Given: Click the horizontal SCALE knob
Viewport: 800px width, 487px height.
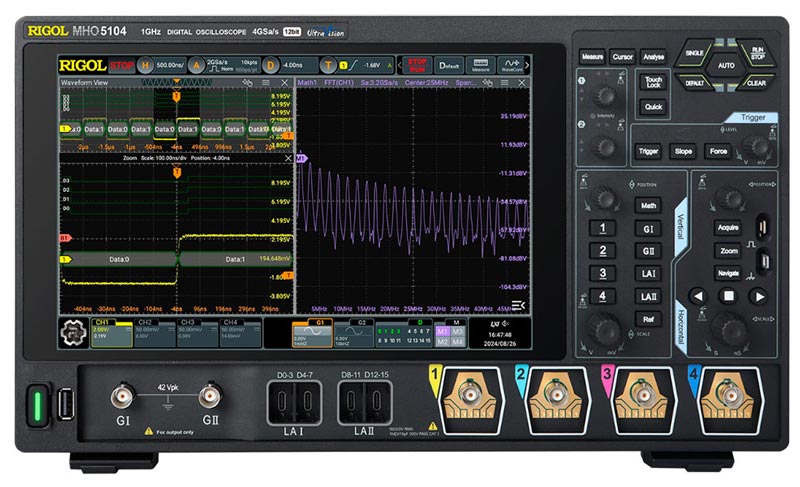Looking at the screenshot, I should point(730,330).
